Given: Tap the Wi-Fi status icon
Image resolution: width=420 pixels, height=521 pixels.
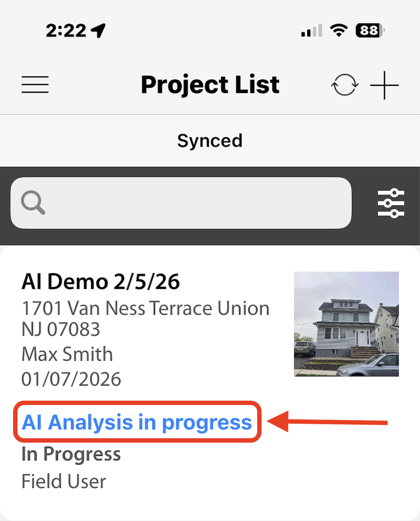Looking at the screenshot, I should pyautogui.click(x=338, y=31).
